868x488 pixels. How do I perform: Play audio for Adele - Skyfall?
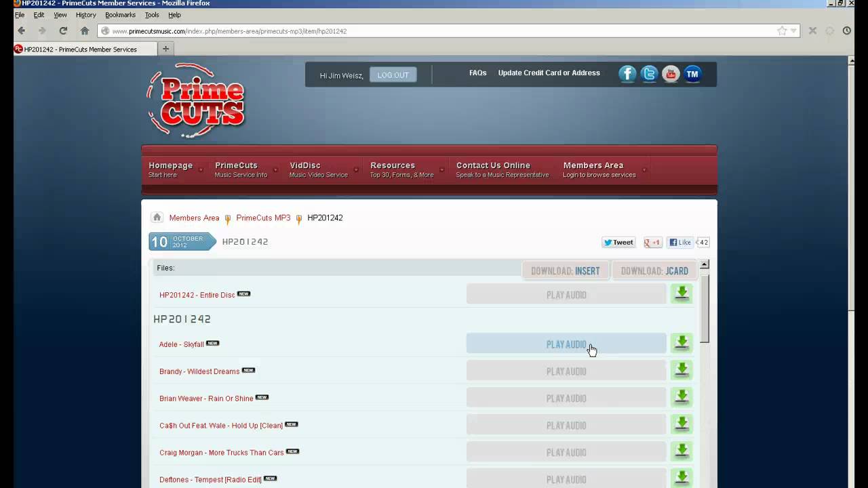(x=566, y=344)
